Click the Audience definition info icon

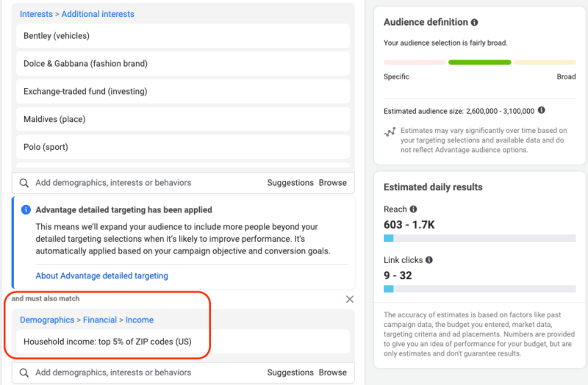click(x=474, y=23)
